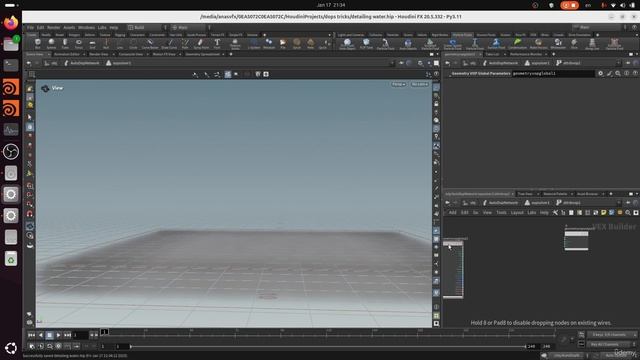The height and width of the screenshot is (360, 640).
Task: Select the Font shelf tool
Action: pos(217,44)
